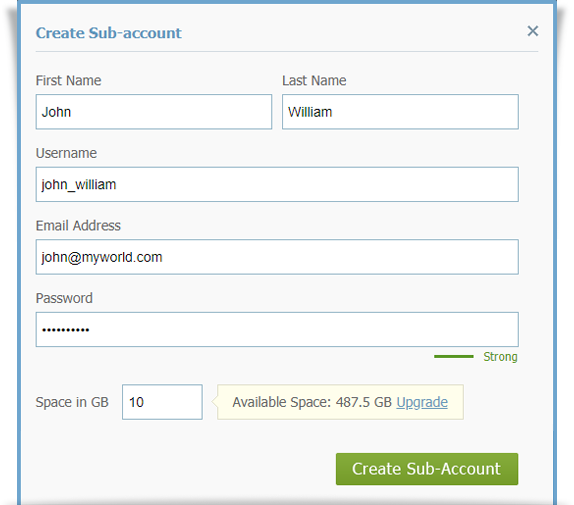The width and height of the screenshot is (574, 505).
Task: Click the First Name label
Action: point(68,81)
